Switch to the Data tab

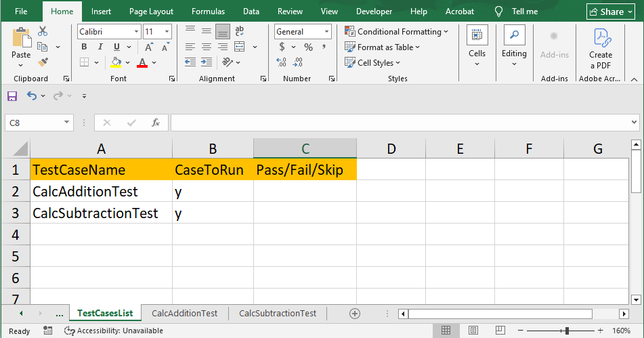click(251, 12)
